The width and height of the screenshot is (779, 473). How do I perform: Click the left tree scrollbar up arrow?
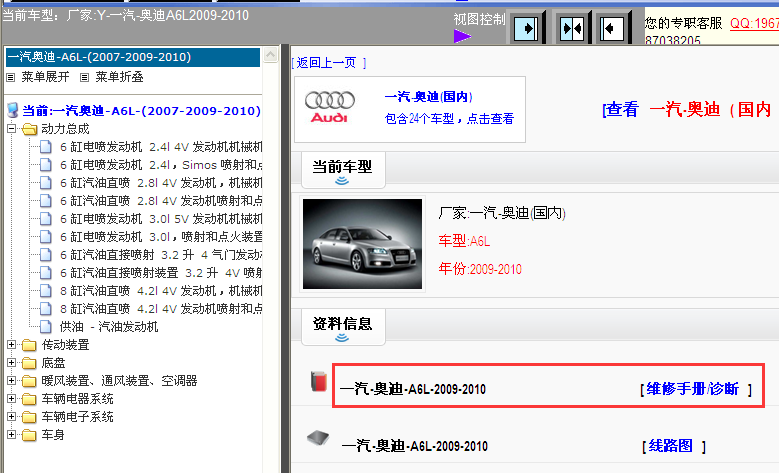[270, 55]
